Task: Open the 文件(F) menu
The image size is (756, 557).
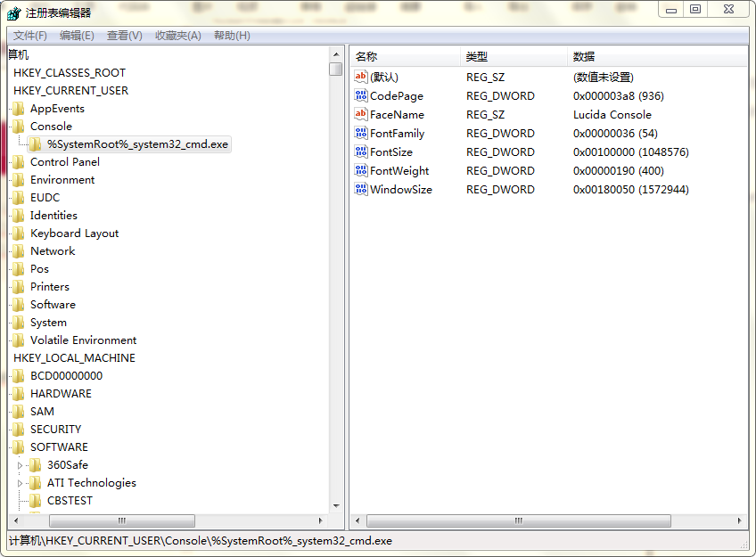Action: (x=30, y=35)
